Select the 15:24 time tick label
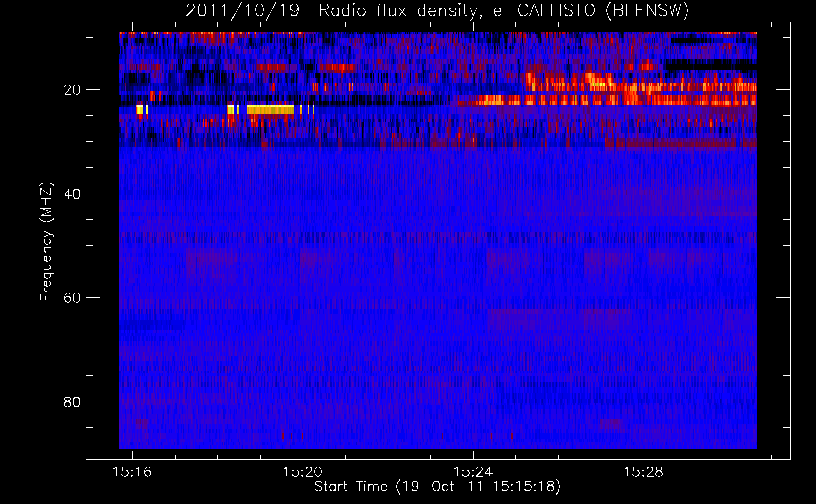Image resolution: width=816 pixels, height=504 pixels. tap(473, 472)
